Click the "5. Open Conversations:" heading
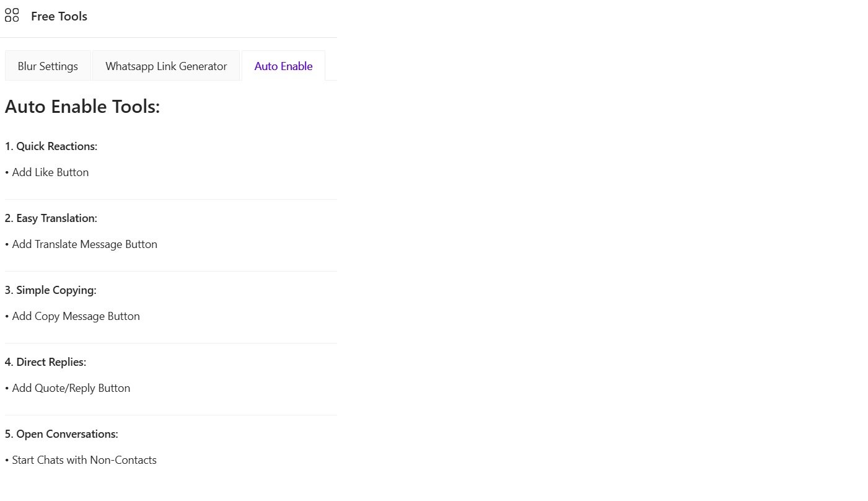Viewport: 868px width, 501px height. click(61, 433)
